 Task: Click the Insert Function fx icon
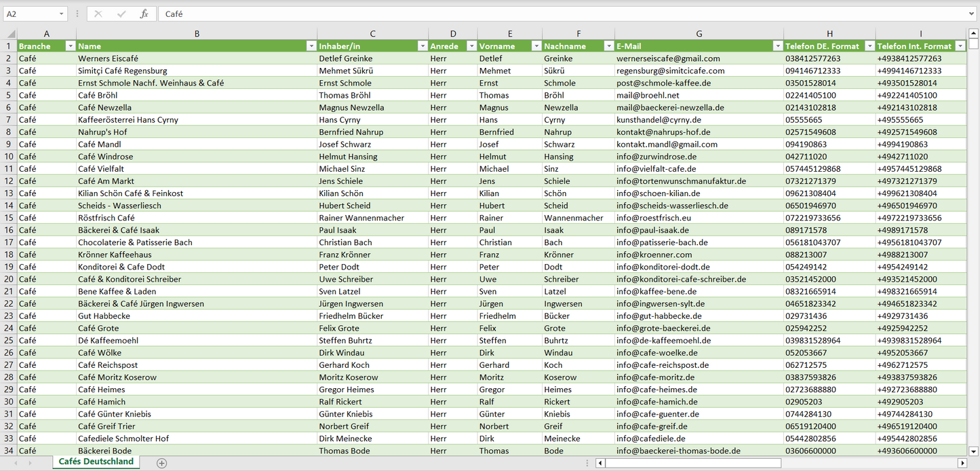[x=144, y=14]
